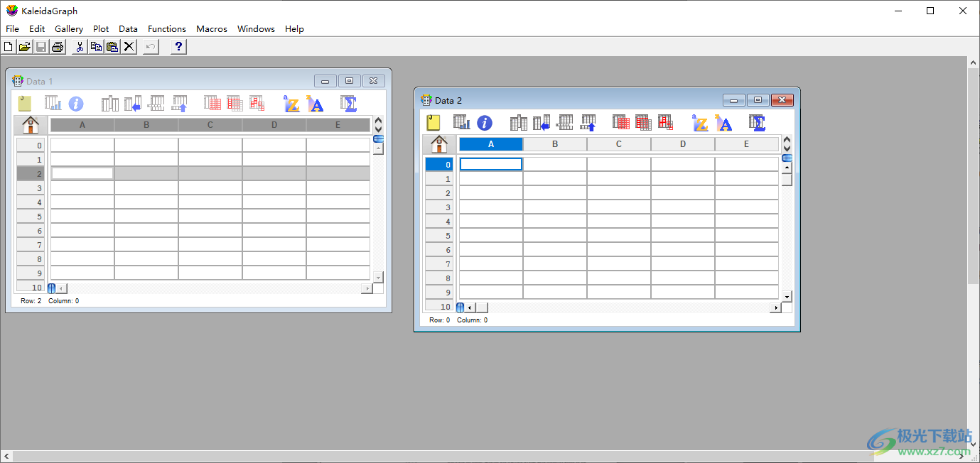980x463 pixels.
Task: Open a file using the folder icon
Action: click(25, 47)
